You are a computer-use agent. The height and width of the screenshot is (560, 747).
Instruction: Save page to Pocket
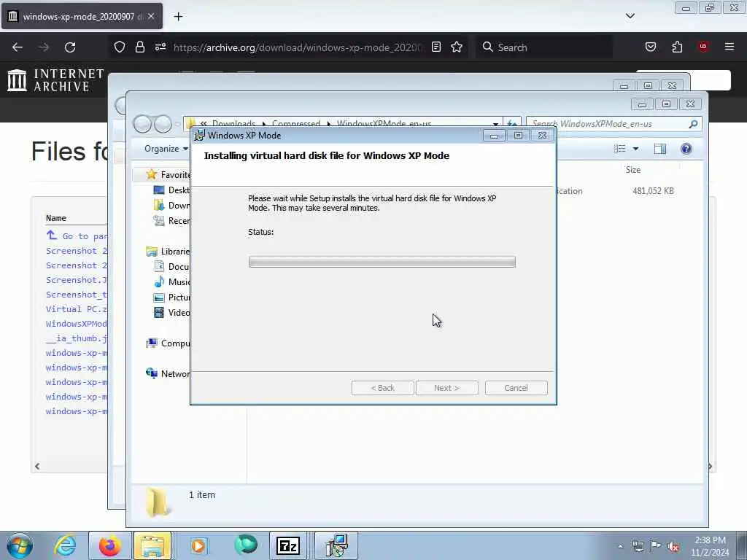[x=650, y=47]
